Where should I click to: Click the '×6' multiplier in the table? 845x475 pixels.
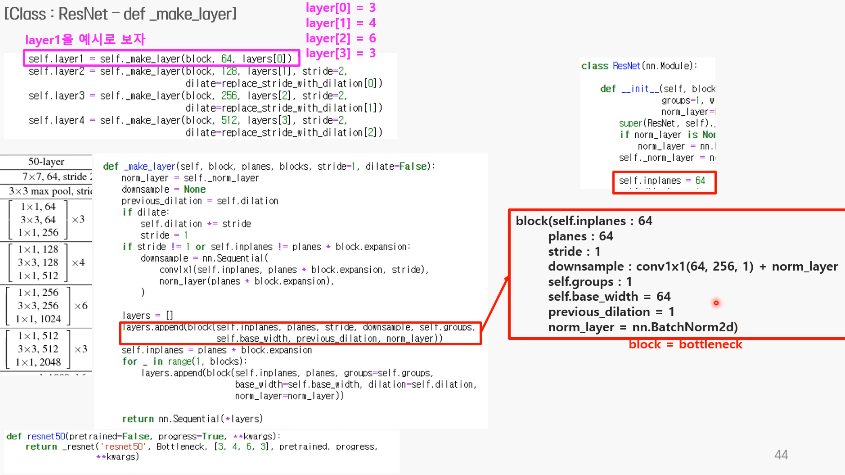point(81,306)
